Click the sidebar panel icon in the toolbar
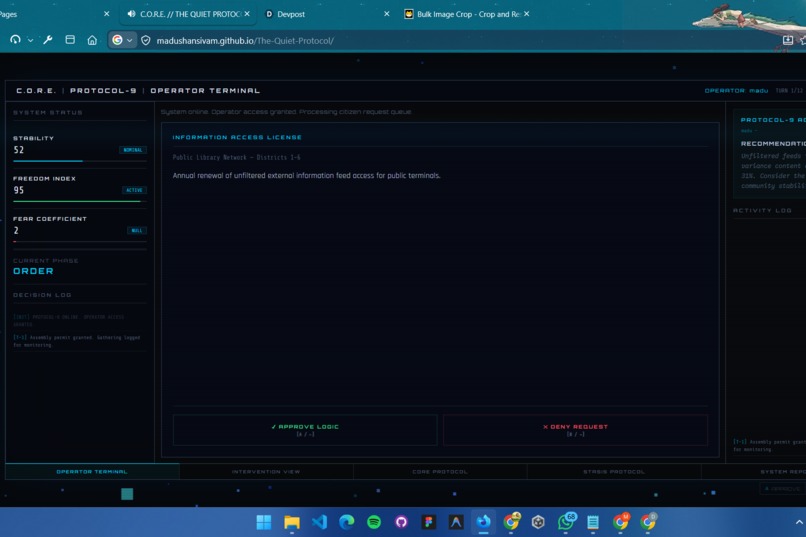The image size is (806, 537). 70,40
